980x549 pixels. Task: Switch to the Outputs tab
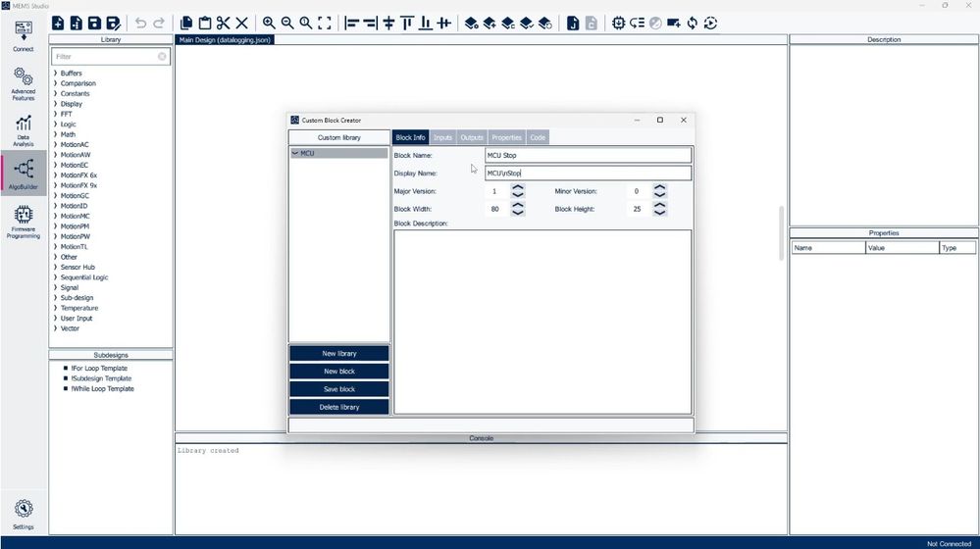[472, 137]
